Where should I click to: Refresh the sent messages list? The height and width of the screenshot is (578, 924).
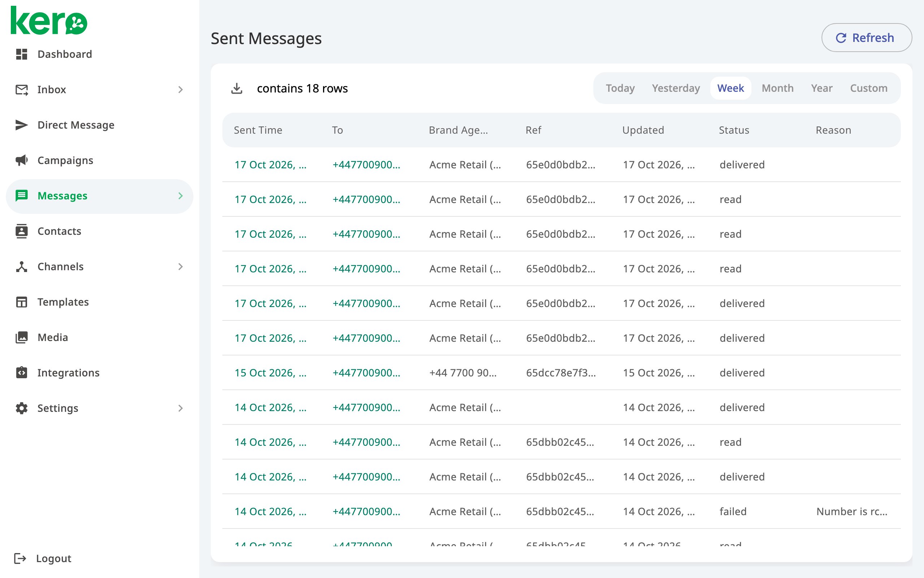coord(866,38)
